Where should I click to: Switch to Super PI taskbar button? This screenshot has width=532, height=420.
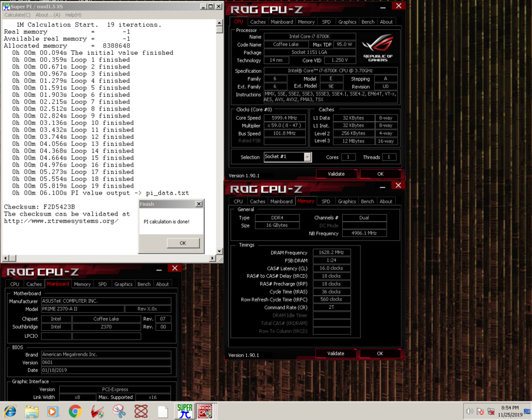coord(185,411)
